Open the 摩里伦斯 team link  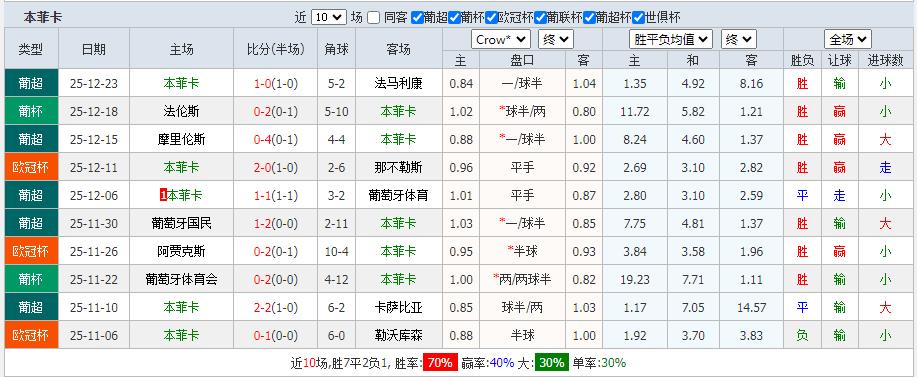point(181,140)
